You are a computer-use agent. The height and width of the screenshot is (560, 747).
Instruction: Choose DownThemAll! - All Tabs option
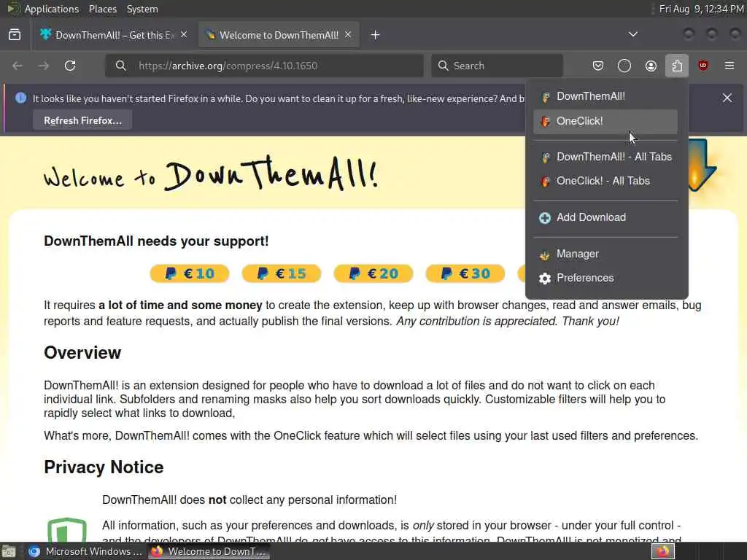pyautogui.click(x=605, y=157)
